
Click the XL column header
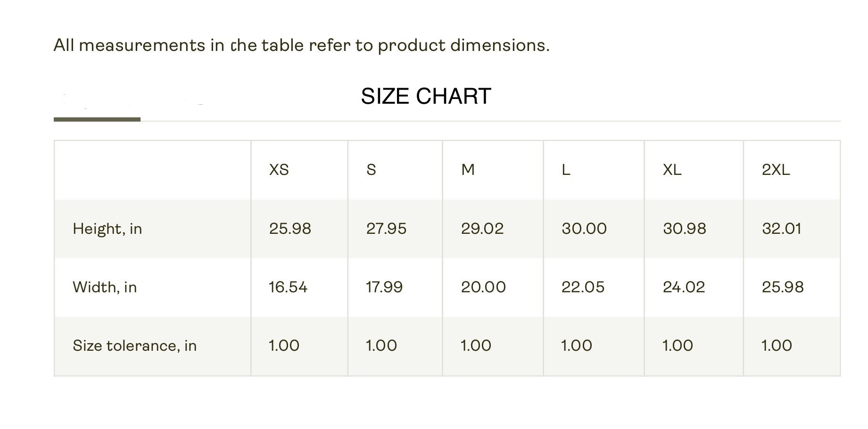coord(672,170)
